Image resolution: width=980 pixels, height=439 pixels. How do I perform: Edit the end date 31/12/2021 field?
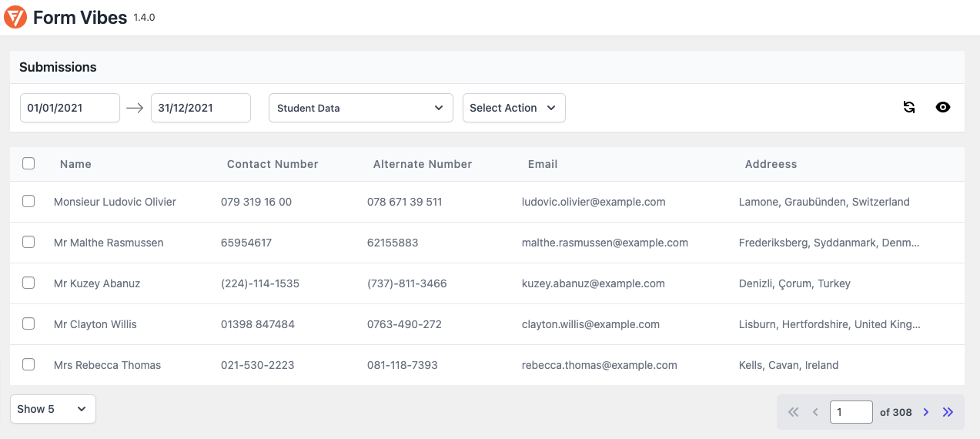pos(201,108)
